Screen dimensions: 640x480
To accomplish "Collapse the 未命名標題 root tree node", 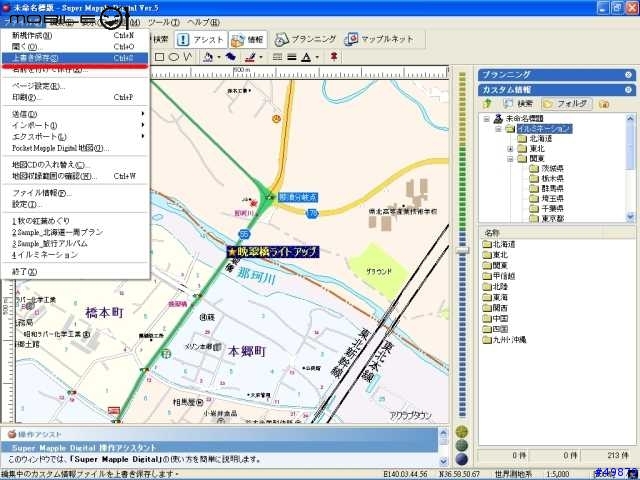I will 487,119.
